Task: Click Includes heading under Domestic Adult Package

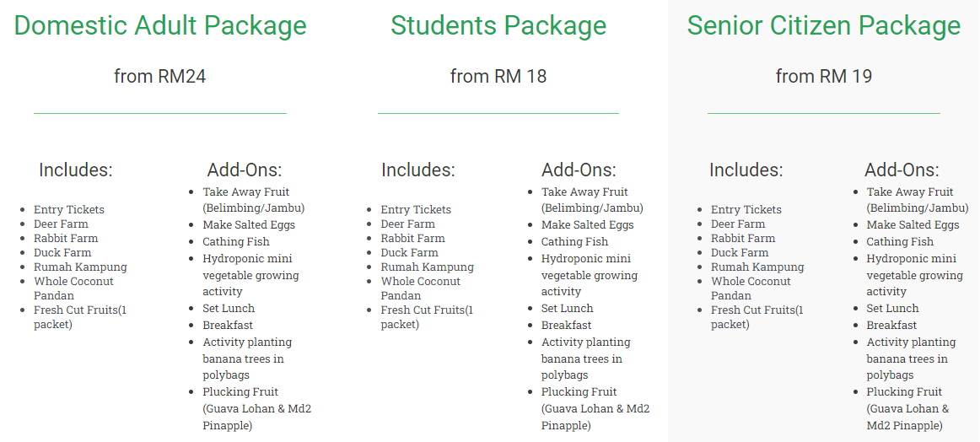Action: tap(76, 170)
